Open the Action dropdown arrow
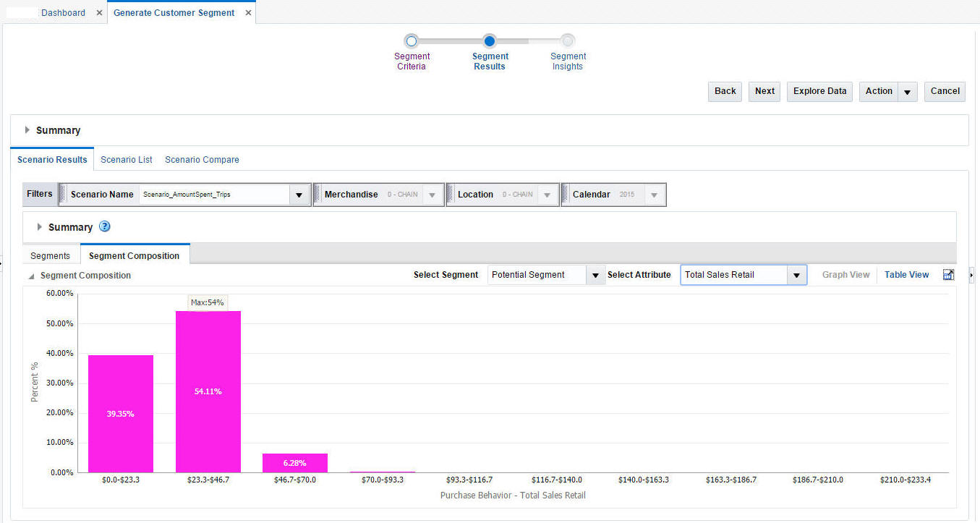The image size is (980, 523). tap(908, 92)
